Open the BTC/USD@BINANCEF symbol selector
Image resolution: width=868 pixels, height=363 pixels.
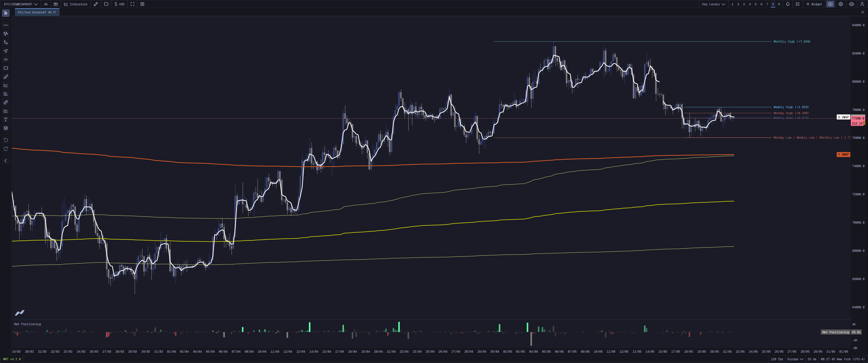point(20,4)
